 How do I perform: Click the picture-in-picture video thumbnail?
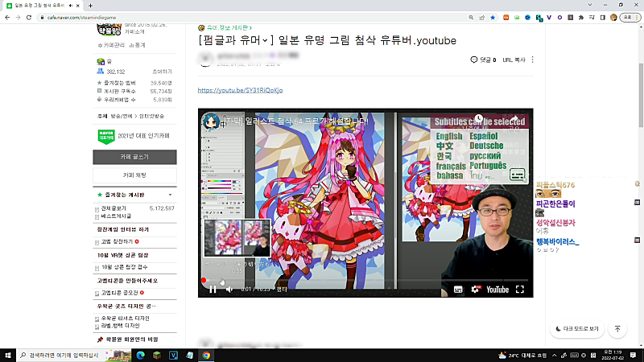pos(237,238)
